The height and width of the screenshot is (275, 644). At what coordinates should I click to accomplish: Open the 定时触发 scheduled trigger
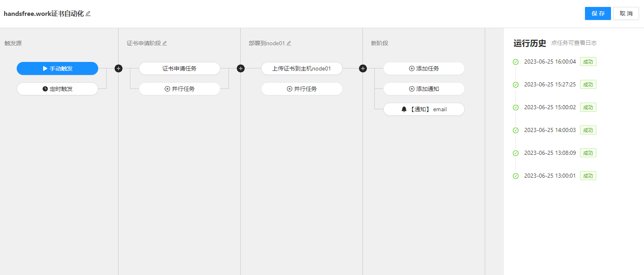(x=57, y=89)
